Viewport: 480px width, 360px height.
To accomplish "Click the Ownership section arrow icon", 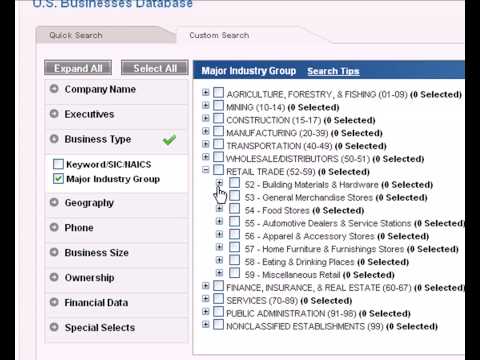I will coord(54,277).
